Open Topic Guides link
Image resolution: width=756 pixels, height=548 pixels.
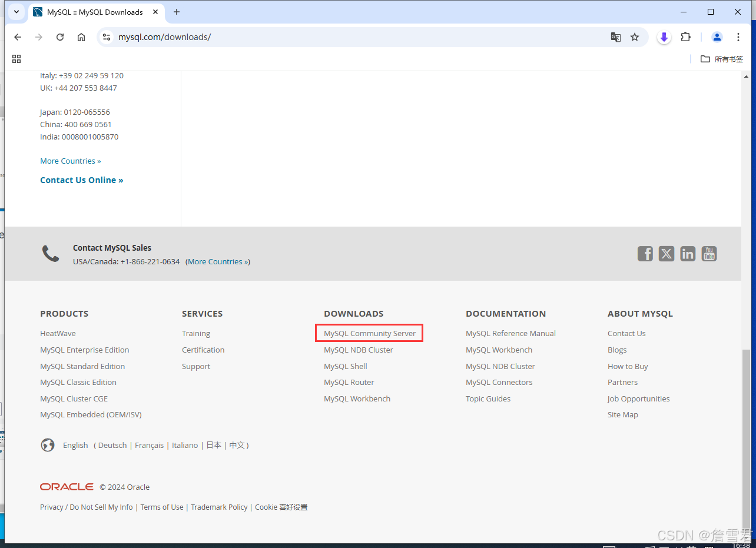pyautogui.click(x=488, y=398)
